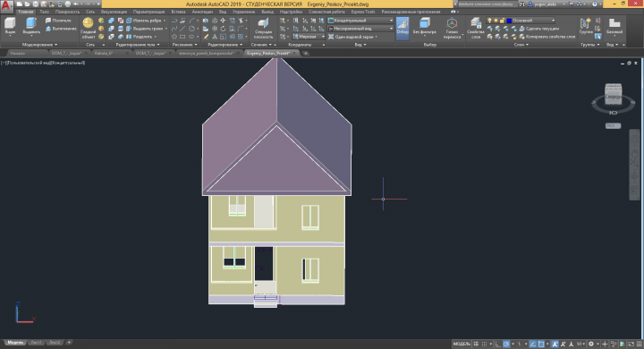644x349 pixels.
Task: Click the new drawing tab plus button
Action: [x=306, y=53]
